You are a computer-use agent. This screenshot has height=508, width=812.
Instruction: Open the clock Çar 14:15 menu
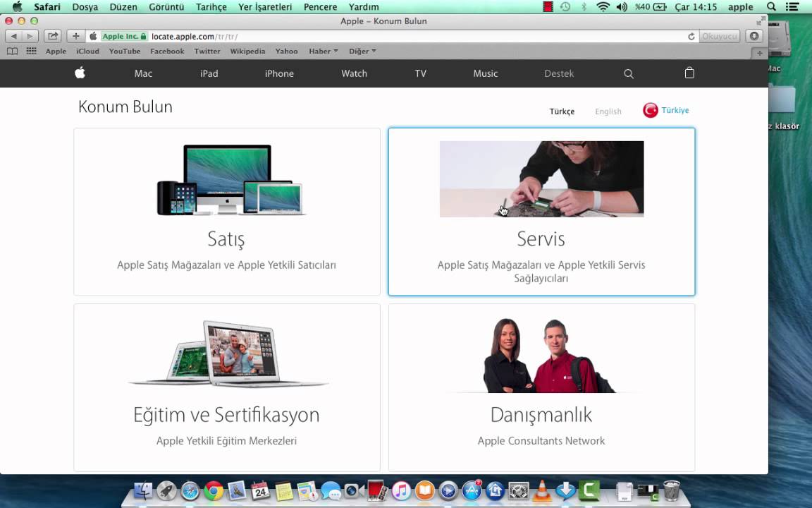coord(696,7)
